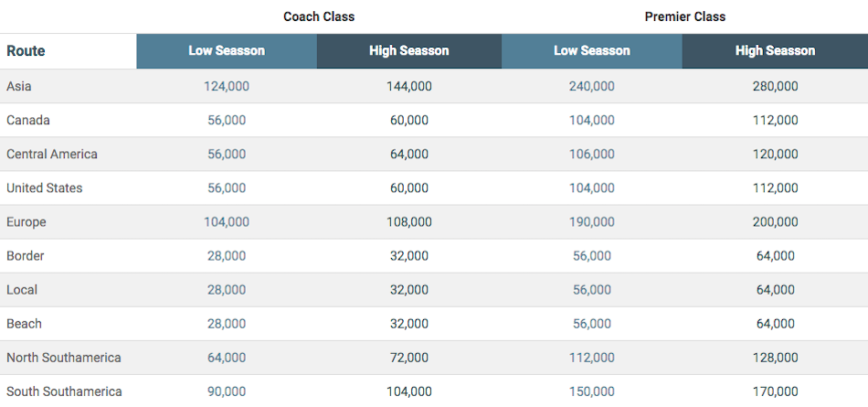Click Europe's 190,000 Premier Low Season value

pyautogui.click(x=592, y=221)
